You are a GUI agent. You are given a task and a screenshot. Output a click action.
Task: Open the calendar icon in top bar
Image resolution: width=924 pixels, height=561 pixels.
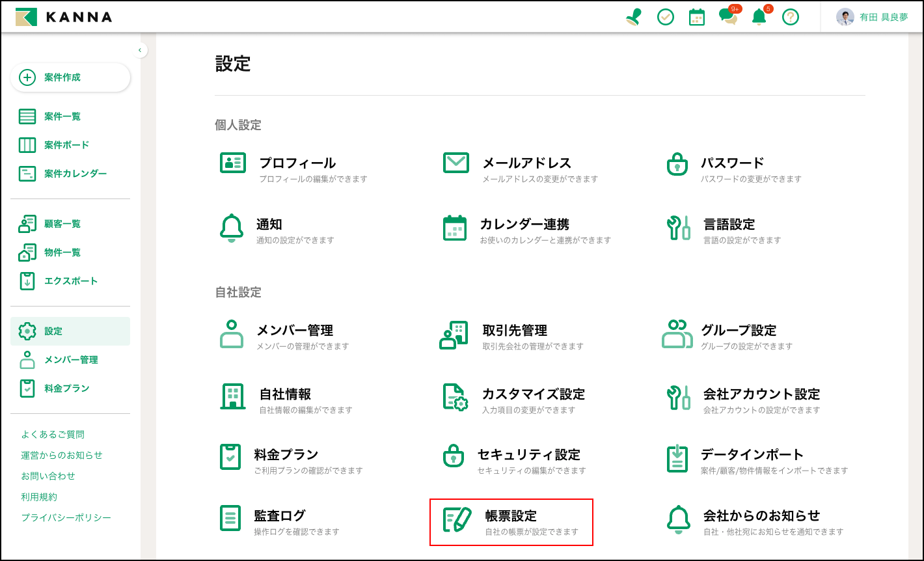coord(696,17)
